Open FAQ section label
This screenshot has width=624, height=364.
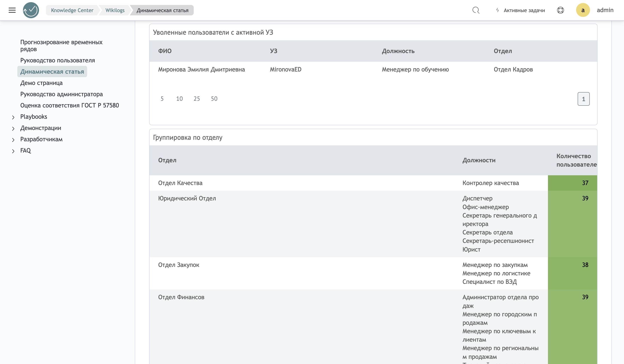click(x=26, y=151)
